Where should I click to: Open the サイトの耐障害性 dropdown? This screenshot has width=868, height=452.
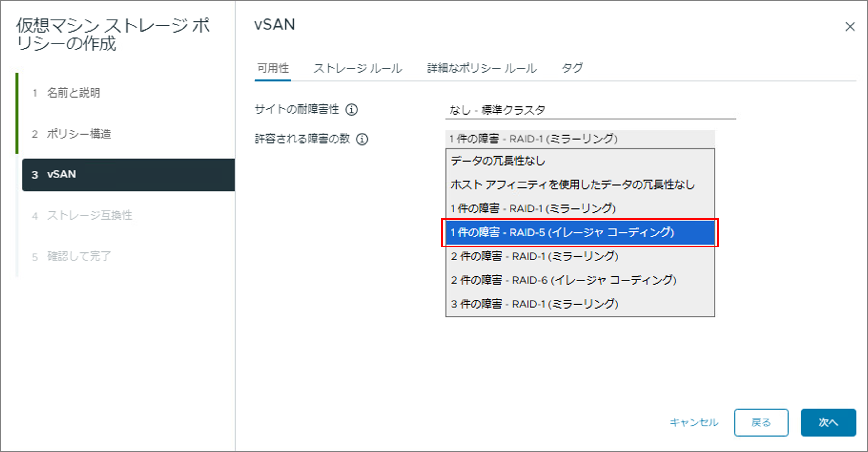tap(590, 110)
